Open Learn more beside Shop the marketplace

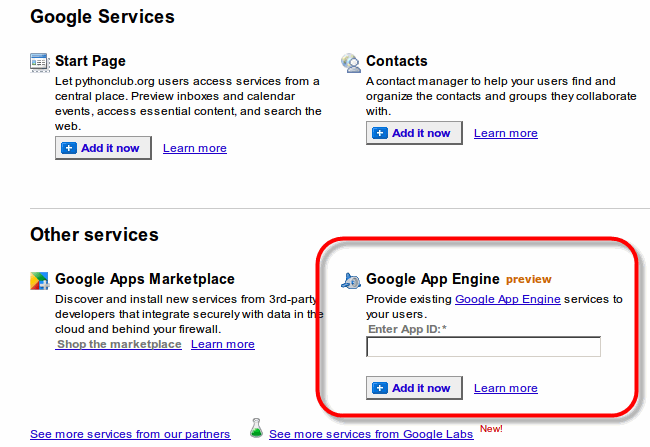click(223, 344)
